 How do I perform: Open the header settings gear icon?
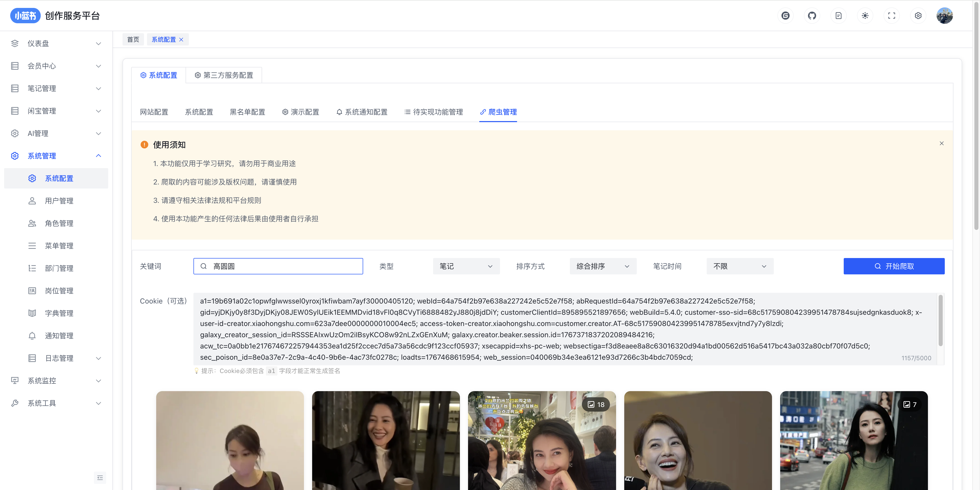pyautogui.click(x=918, y=16)
